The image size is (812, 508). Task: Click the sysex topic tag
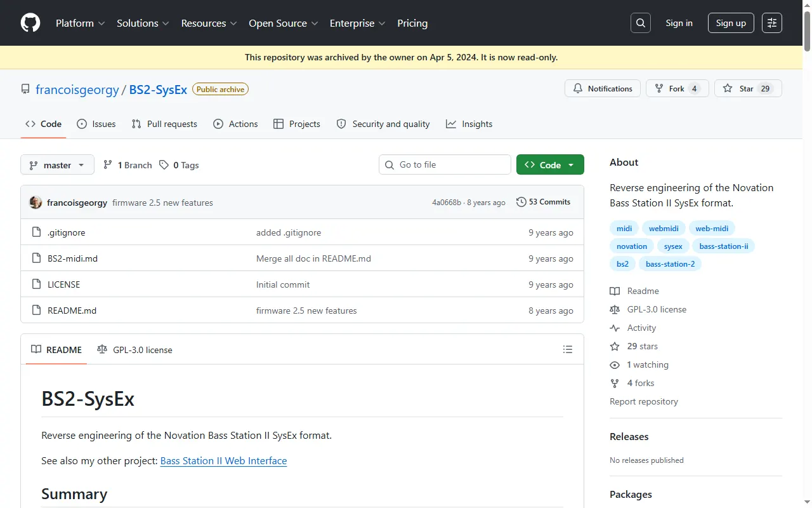pyautogui.click(x=674, y=246)
